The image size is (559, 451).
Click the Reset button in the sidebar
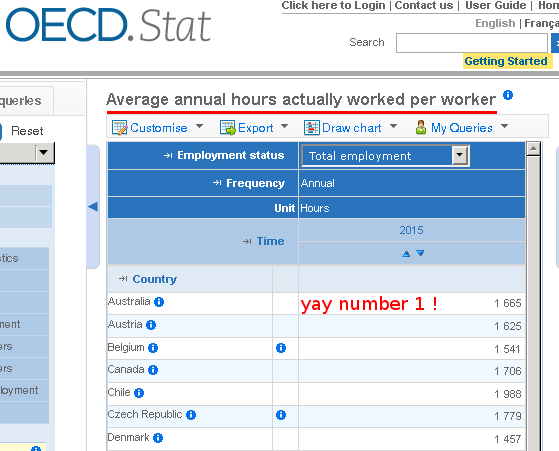tap(27, 131)
